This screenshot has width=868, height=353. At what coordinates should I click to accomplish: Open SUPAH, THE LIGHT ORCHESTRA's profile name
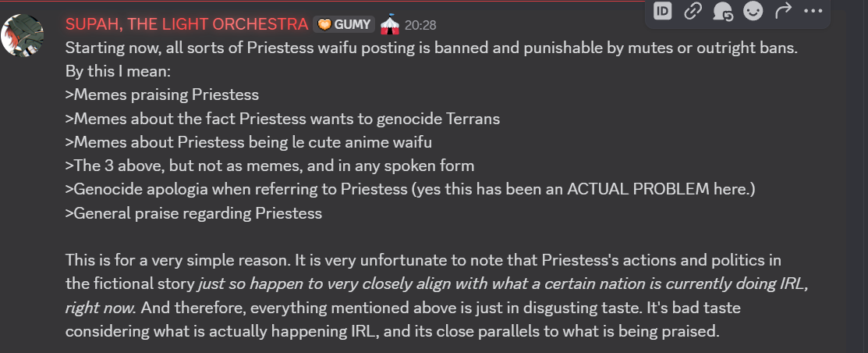click(x=186, y=24)
